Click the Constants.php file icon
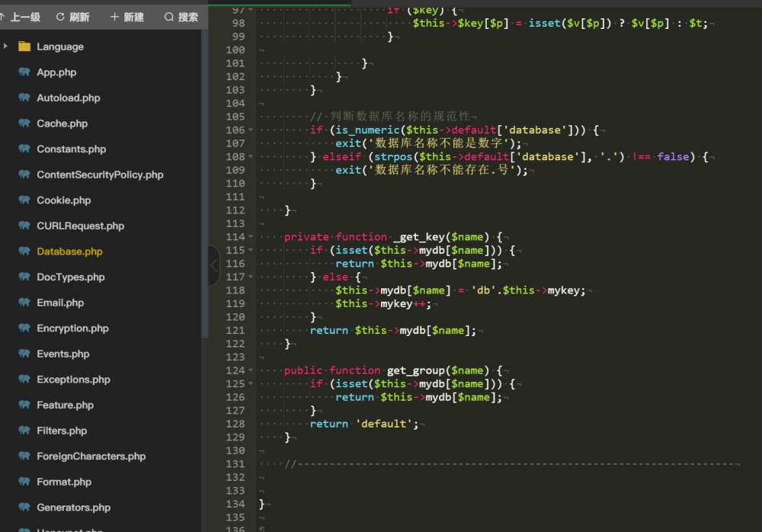Viewport: 762px width, 532px height. point(24,149)
